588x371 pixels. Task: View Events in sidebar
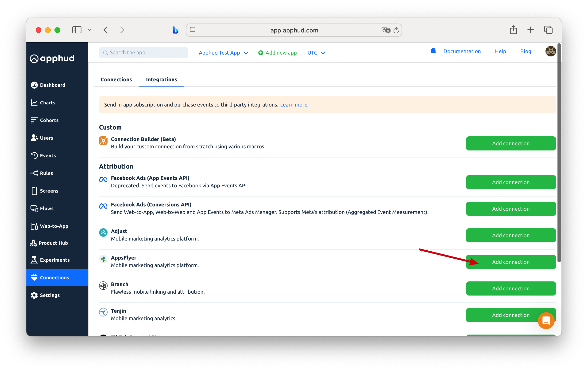[x=57, y=155]
